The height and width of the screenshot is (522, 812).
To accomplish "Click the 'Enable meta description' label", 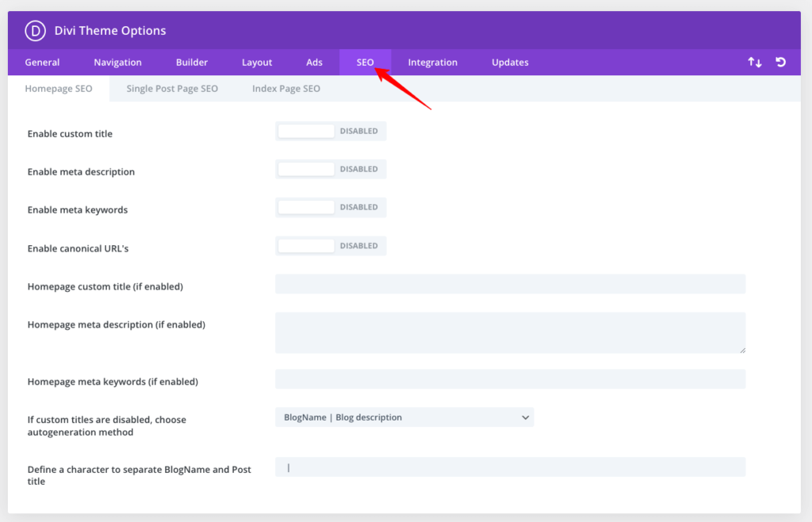I will coord(81,172).
